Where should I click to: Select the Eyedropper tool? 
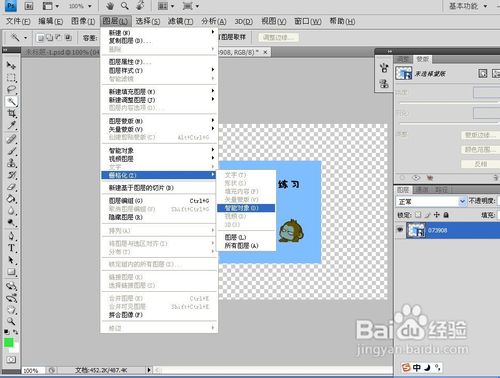coord(12,125)
